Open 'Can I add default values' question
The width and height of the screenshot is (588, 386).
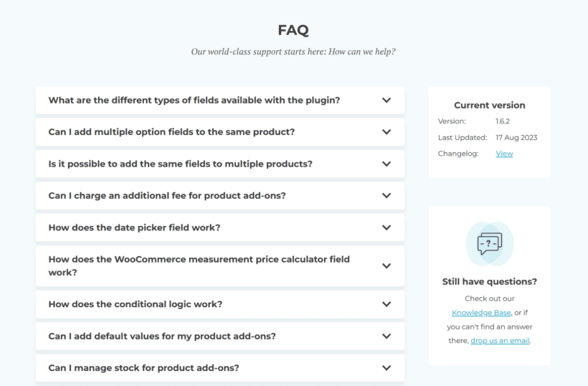[x=219, y=336]
